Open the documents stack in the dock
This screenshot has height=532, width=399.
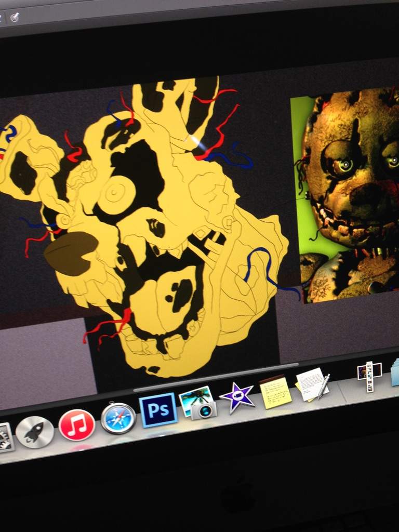click(x=395, y=372)
